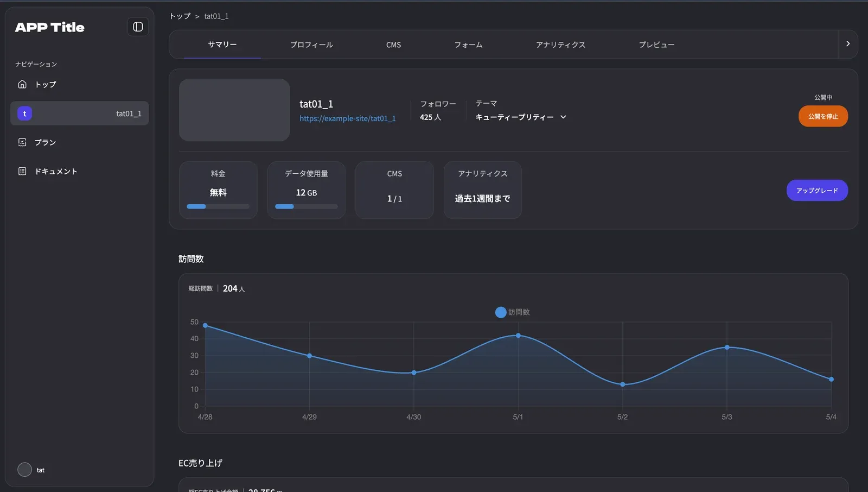Click the データ使用量 progress bar
The width and height of the screenshot is (868, 492).
(306, 206)
